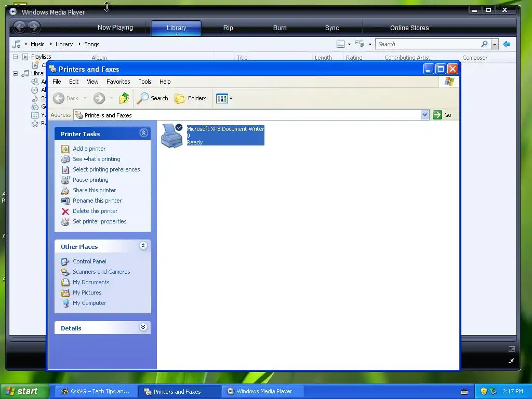Click the Pause printing link
This screenshot has height=399, width=532.
[x=90, y=180]
